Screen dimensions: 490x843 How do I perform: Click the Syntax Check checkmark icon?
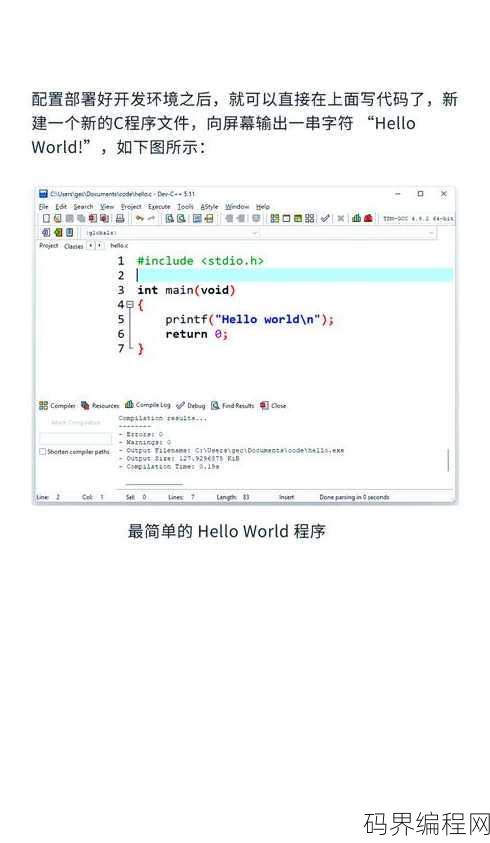click(325, 218)
